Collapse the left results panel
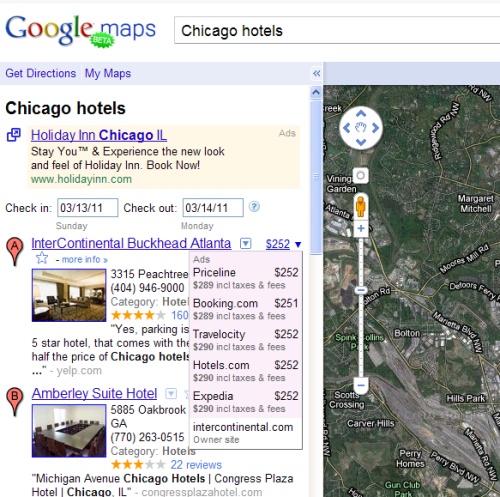Image resolution: width=500 pixels, height=497 pixels. 316,73
